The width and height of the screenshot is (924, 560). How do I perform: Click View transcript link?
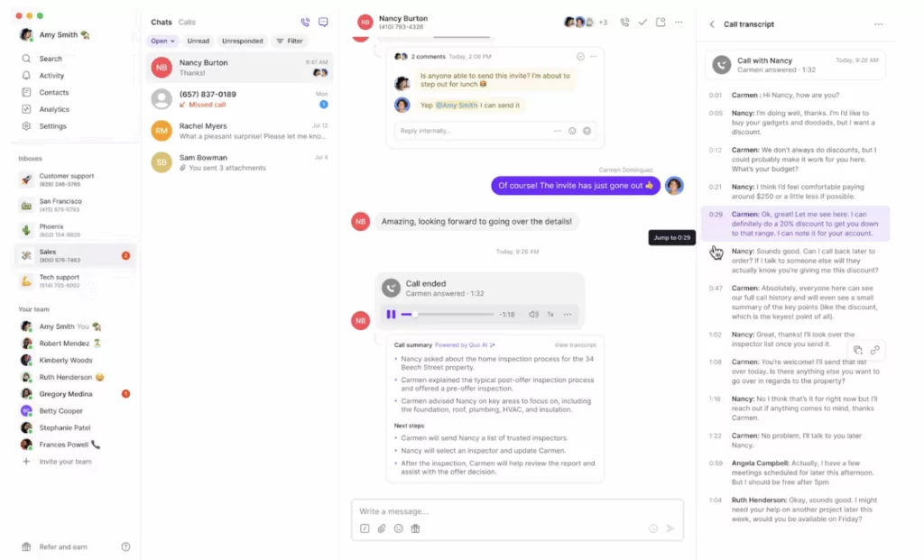coord(575,345)
